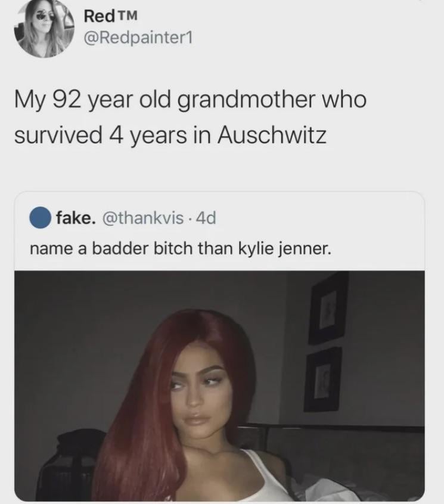Select the fake. display name
The image size is (444, 504).
[76, 218]
